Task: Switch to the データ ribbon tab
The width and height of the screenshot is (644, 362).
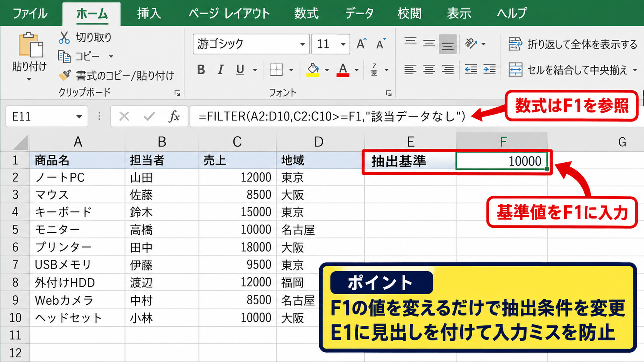Action: click(359, 13)
